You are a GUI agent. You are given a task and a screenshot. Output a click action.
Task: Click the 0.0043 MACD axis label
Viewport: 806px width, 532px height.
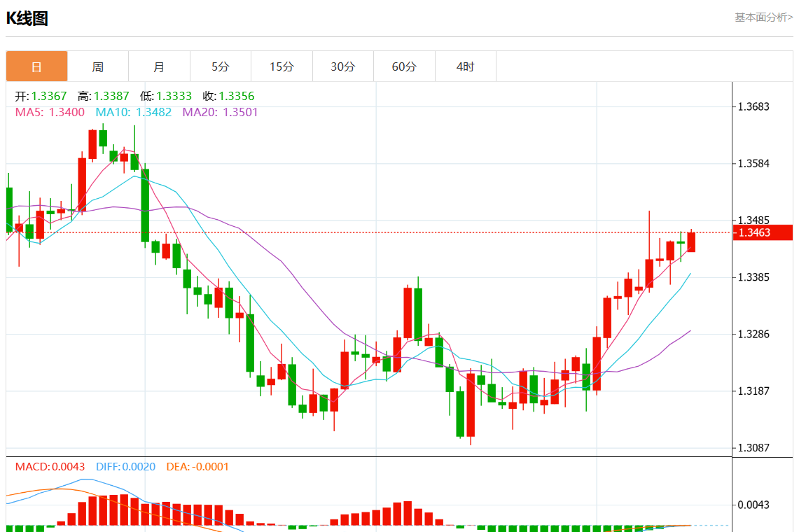(x=753, y=505)
